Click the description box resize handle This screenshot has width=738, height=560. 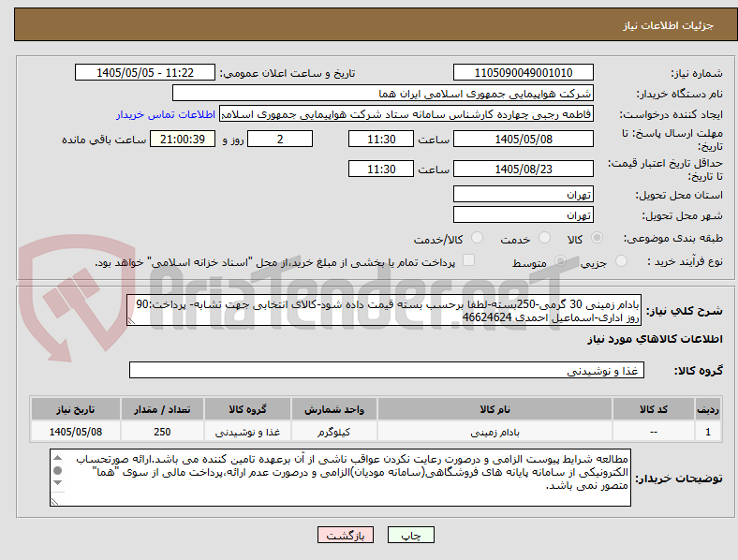click(x=131, y=321)
